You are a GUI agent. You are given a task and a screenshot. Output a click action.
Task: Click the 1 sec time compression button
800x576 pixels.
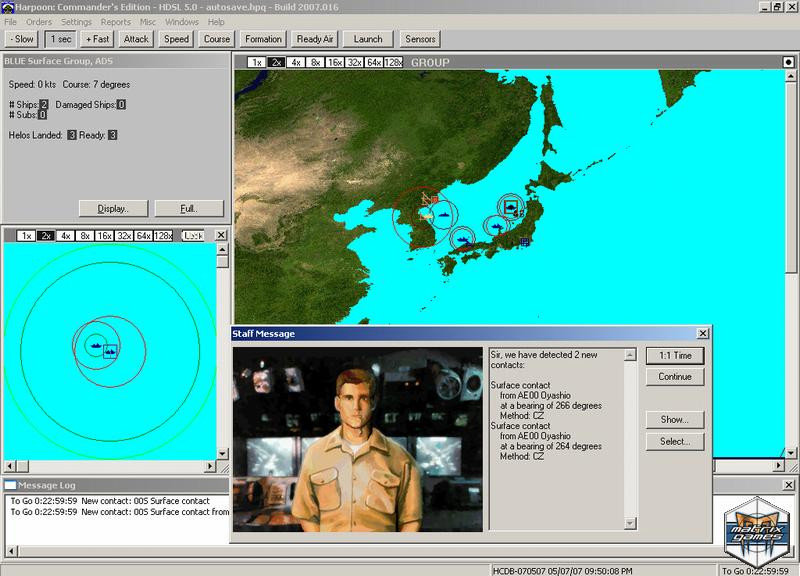point(61,39)
